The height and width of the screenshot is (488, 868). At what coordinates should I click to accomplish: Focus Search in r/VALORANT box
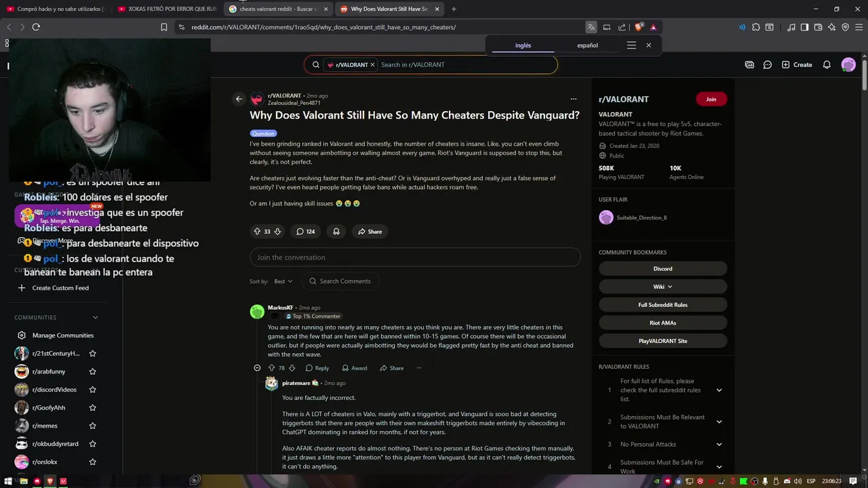click(431, 64)
